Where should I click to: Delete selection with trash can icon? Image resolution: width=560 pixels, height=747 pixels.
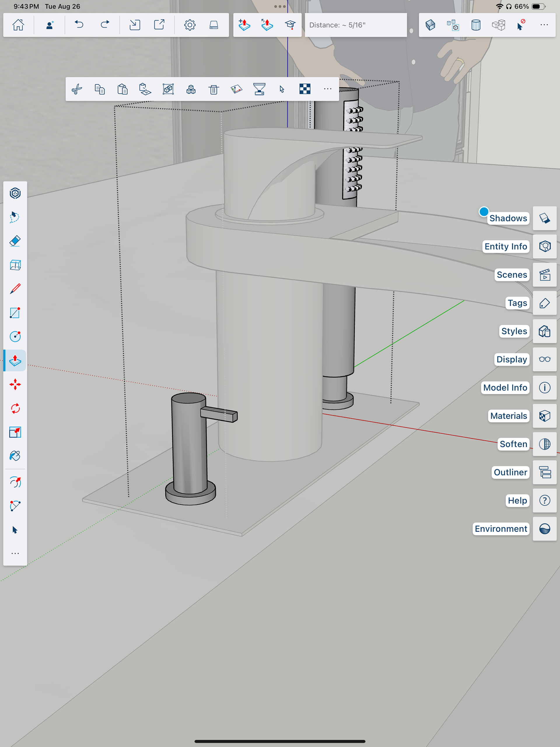(214, 89)
